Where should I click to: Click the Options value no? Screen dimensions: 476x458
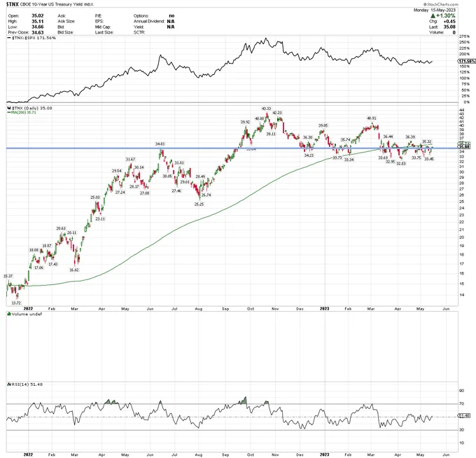pyautogui.click(x=171, y=15)
